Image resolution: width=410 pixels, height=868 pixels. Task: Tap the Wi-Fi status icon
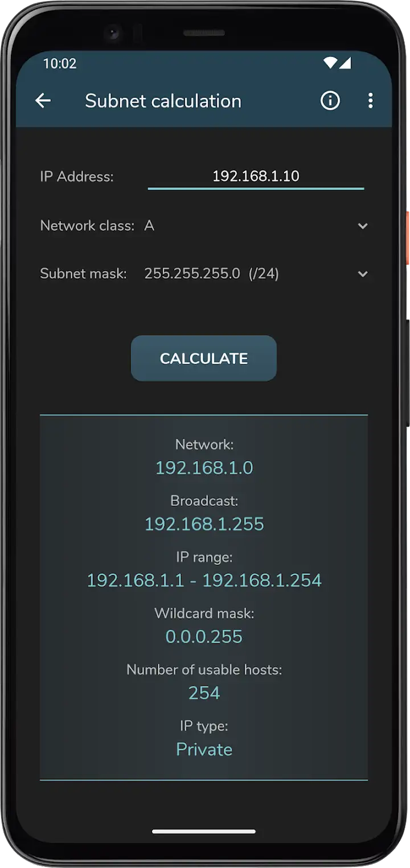(x=330, y=63)
